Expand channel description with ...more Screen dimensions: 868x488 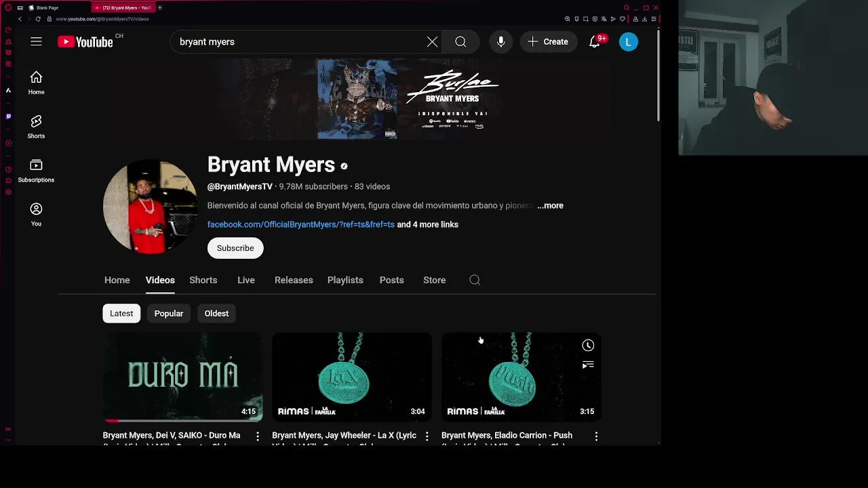pos(550,205)
